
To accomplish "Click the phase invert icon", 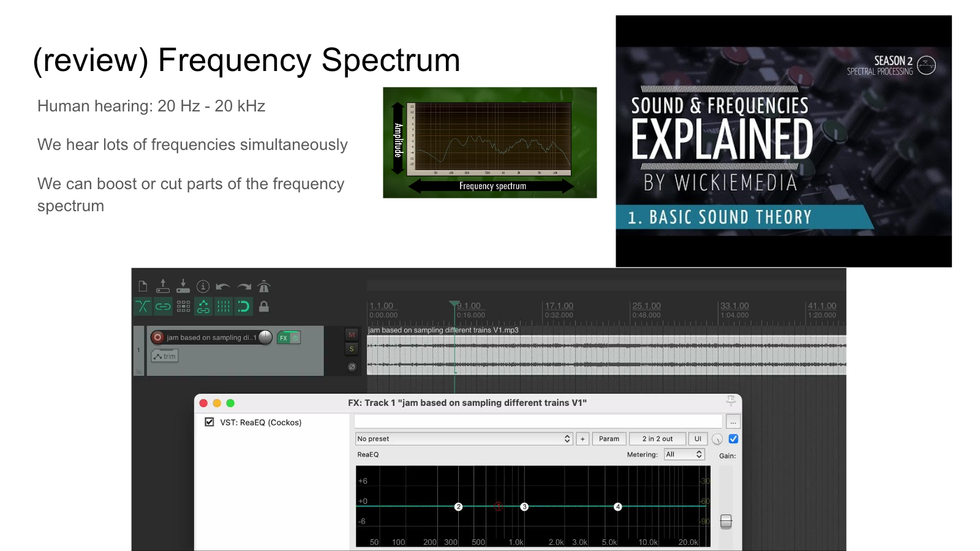I will (352, 367).
